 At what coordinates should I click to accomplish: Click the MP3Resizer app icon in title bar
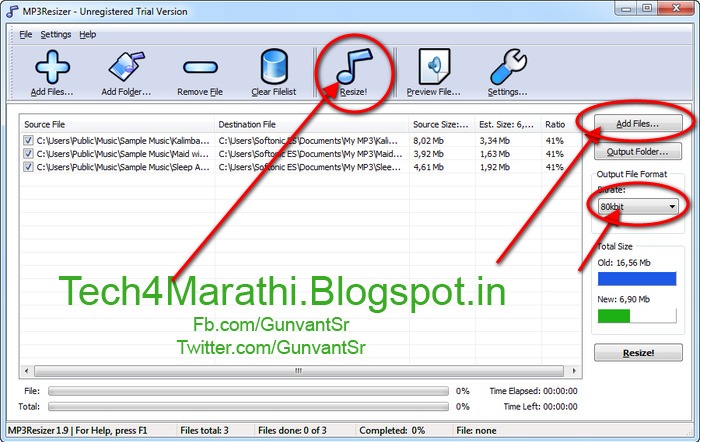pyautogui.click(x=12, y=11)
